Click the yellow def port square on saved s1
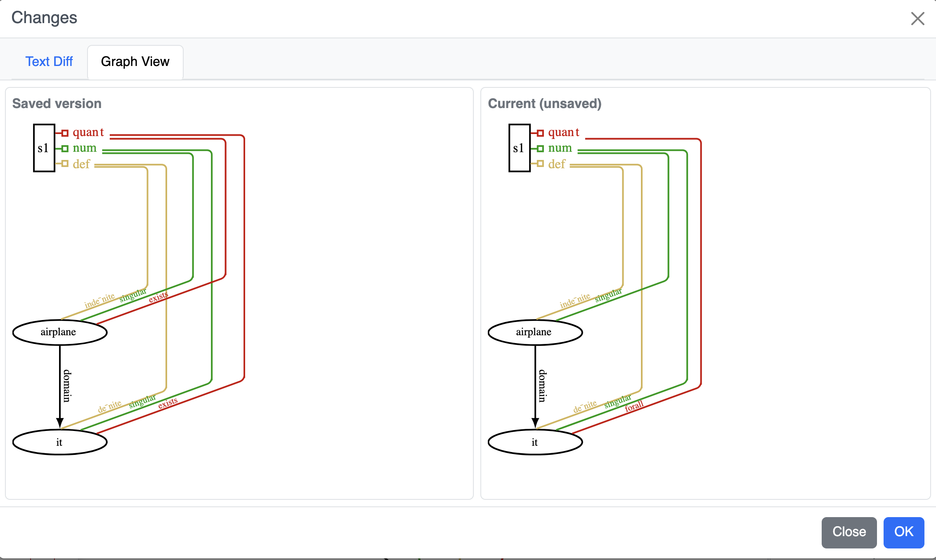The width and height of the screenshot is (936, 560). 64,164
